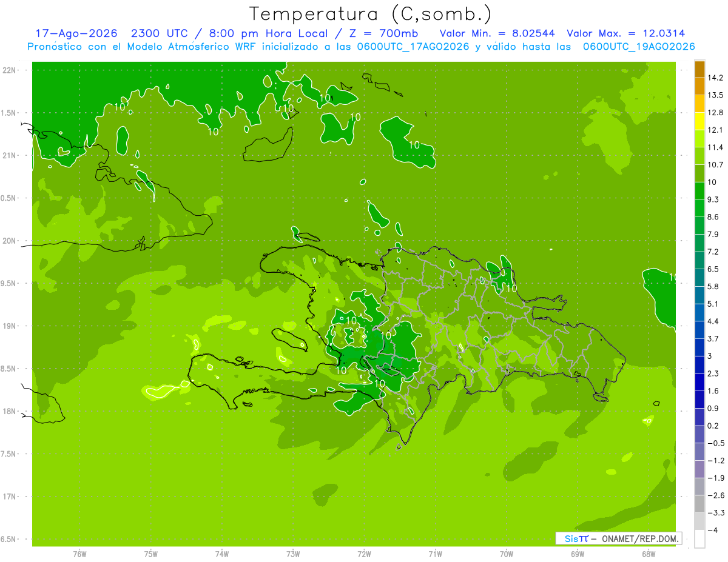Click the dark blue band between 2.3 and 1.6
This screenshot has width=728, height=562.
699,382
